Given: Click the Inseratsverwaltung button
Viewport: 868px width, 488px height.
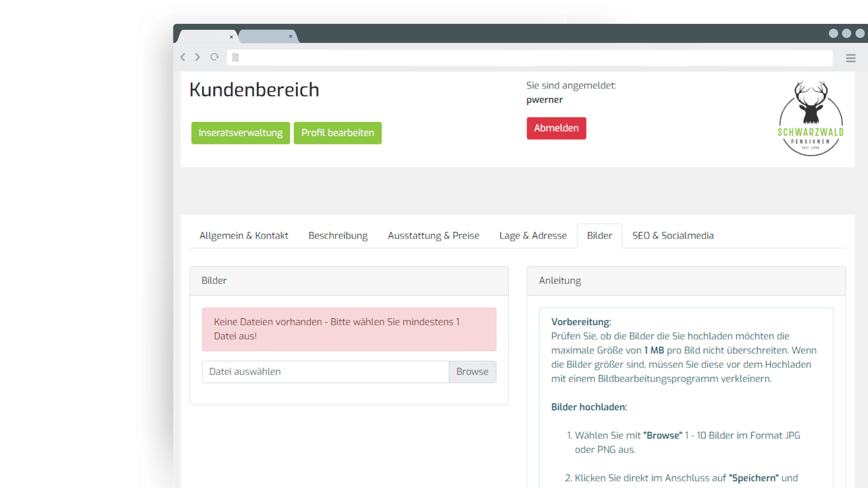Looking at the screenshot, I should coord(240,133).
